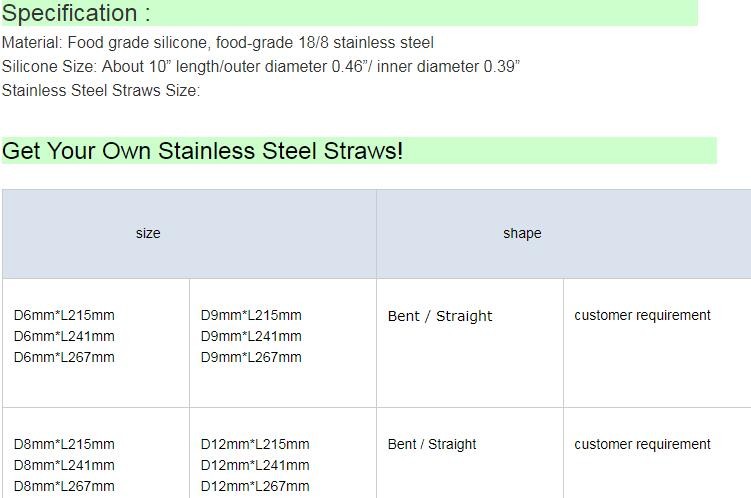751x498 pixels.
Task: Select the D8mm*L215mm table entry
Action: pyautogui.click(x=64, y=444)
